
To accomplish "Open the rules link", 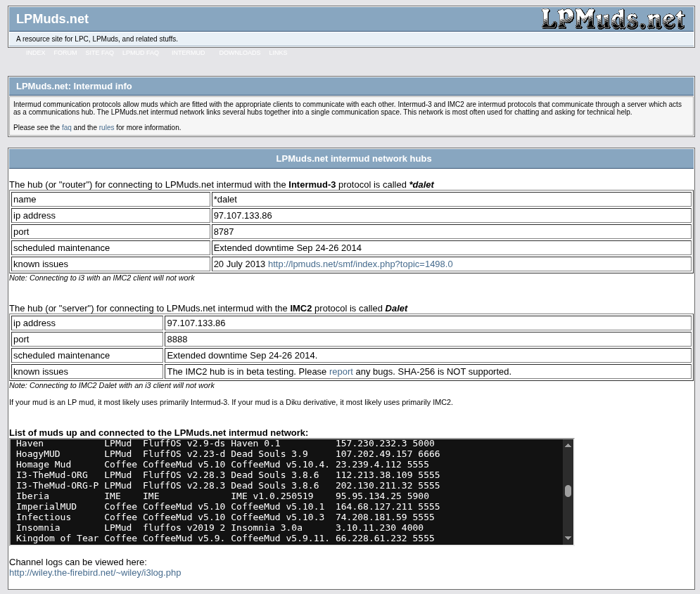I will point(106,127).
